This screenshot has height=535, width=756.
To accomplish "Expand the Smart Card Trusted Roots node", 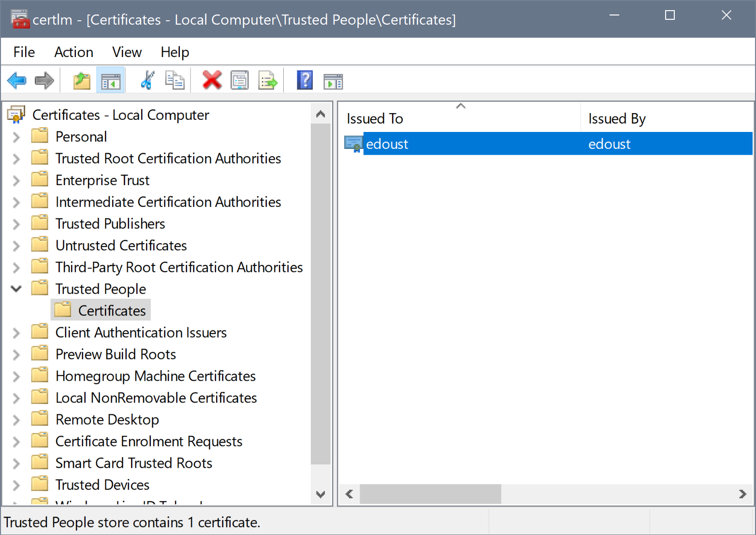I will click(16, 463).
